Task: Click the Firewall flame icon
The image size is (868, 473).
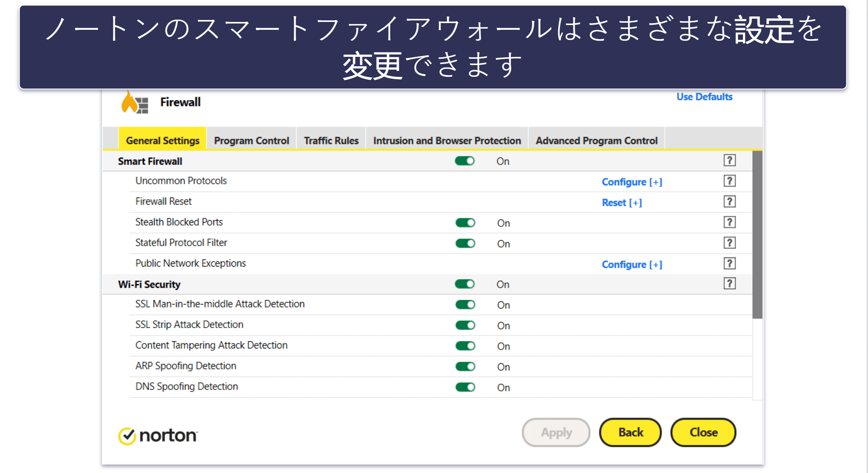Action: coord(135,103)
